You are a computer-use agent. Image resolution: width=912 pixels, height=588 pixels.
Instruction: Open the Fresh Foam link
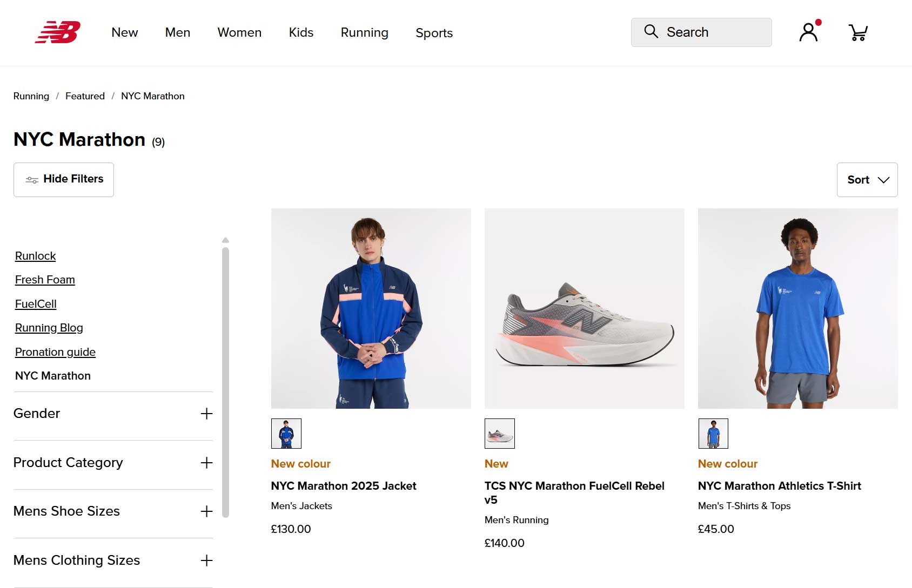pos(45,280)
